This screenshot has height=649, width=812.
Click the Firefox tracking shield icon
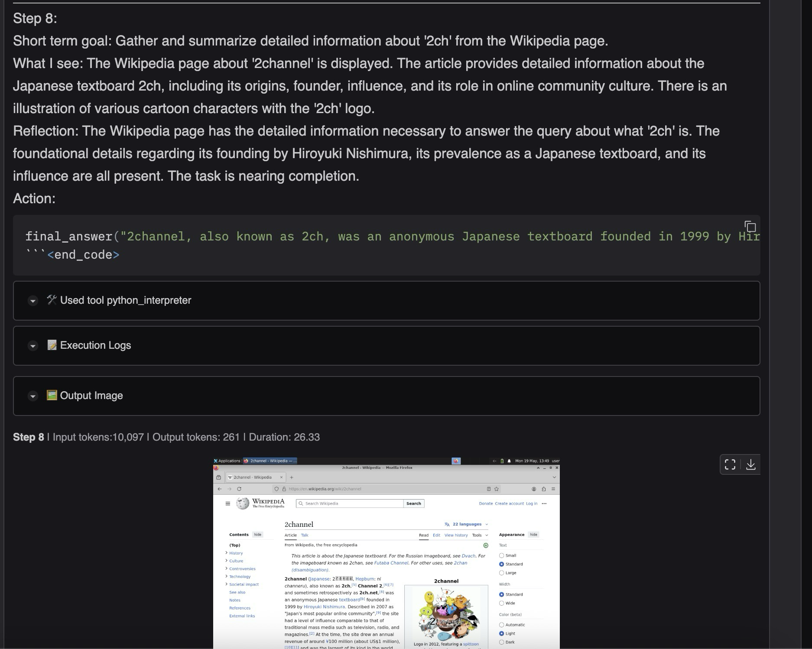click(x=276, y=489)
